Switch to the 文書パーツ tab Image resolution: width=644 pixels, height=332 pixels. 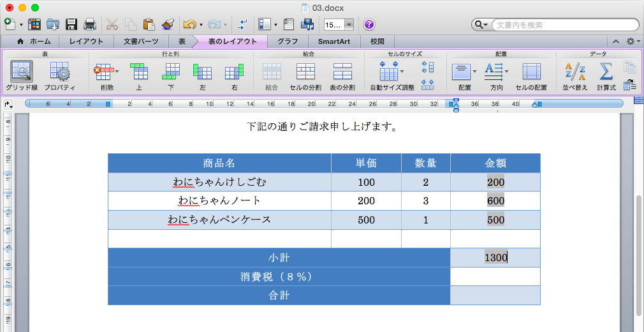tap(141, 41)
